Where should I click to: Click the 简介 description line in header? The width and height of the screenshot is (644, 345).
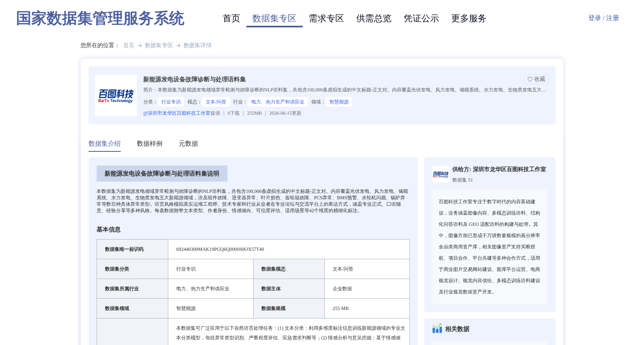pyautogui.click(x=345, y=90)
